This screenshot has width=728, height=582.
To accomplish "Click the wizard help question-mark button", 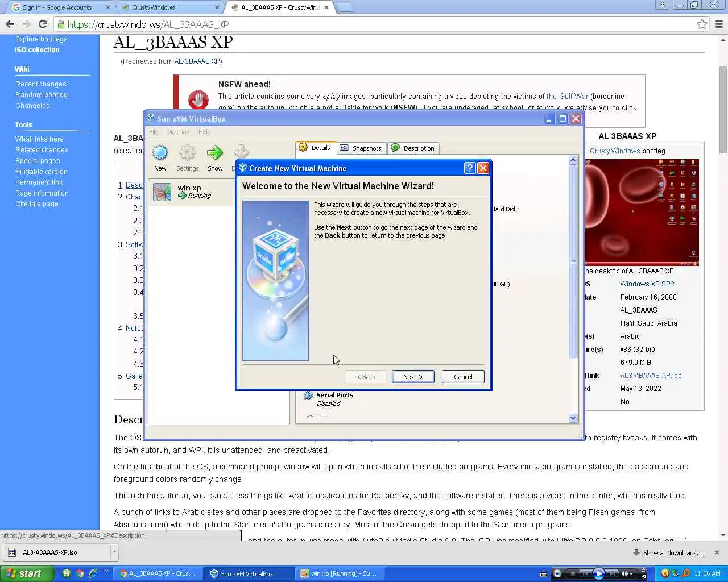I will (x=469, y=168).
